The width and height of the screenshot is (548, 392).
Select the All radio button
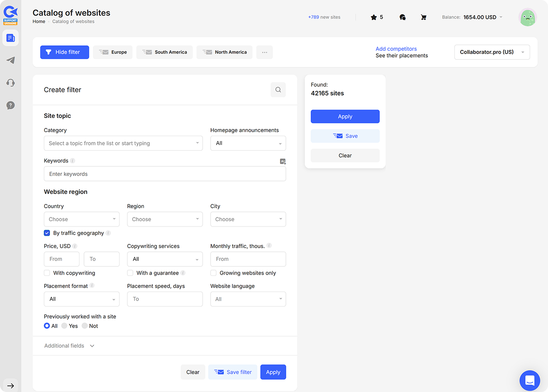(47, 326)
